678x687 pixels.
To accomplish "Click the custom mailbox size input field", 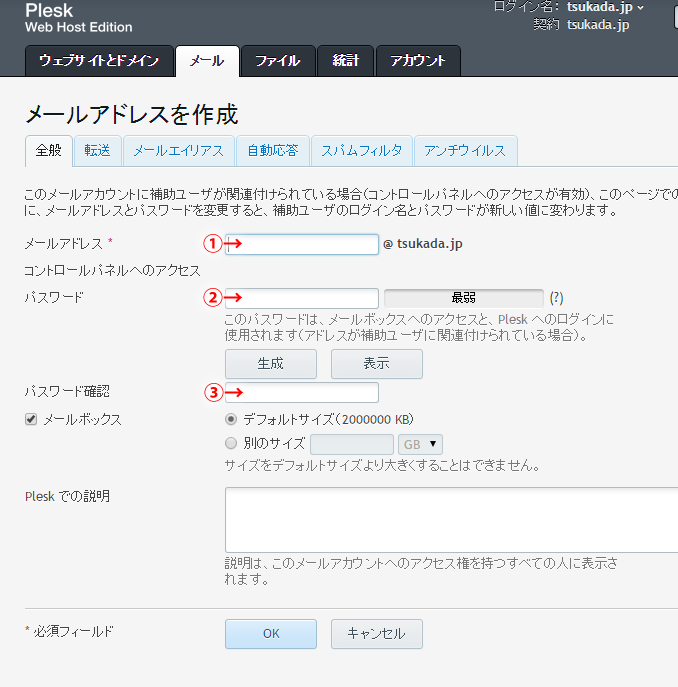I will (351, 445).
